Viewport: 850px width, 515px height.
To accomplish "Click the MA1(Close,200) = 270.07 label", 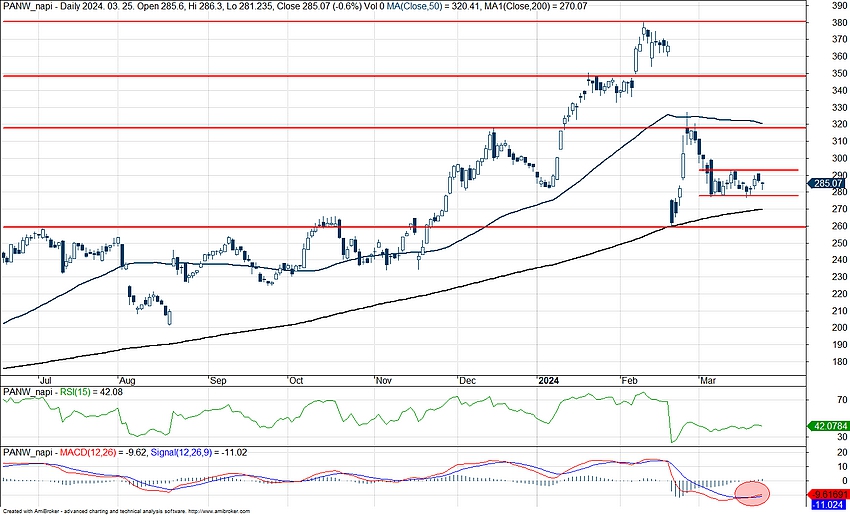I will (534, 5).
